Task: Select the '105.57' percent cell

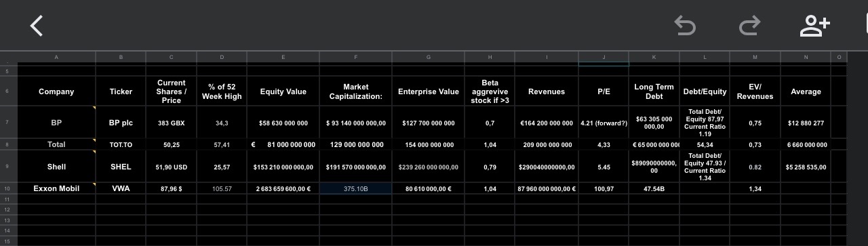Action: [222, 189]
